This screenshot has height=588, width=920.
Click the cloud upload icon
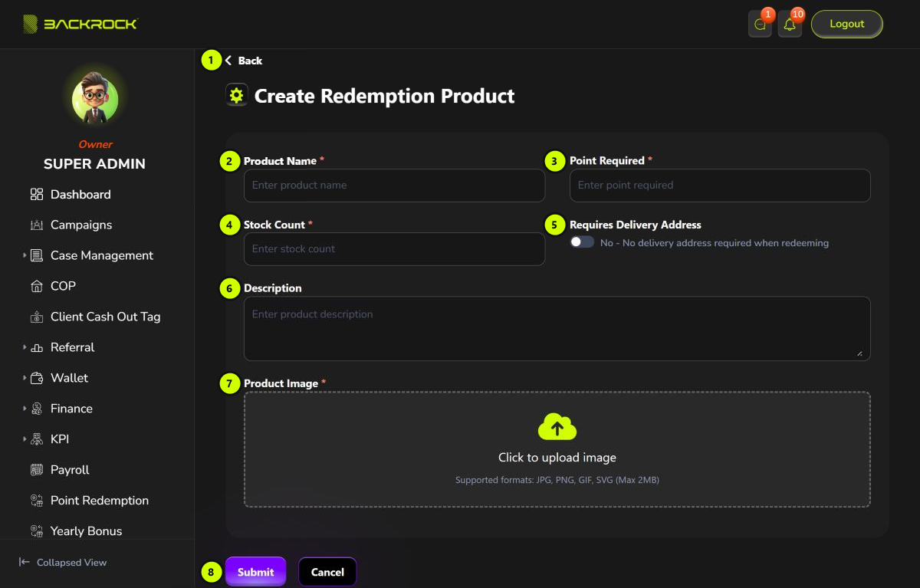click(557, 426)
